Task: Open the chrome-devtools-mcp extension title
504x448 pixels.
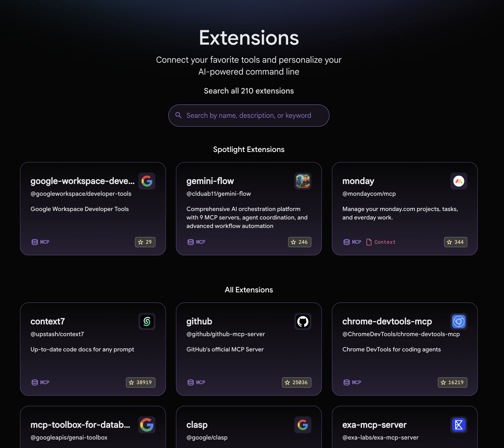Action: 387,321
